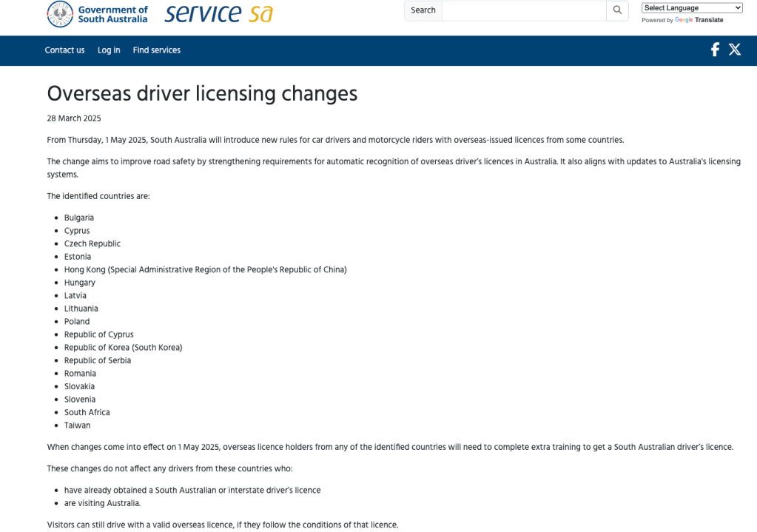The width and height of the screenshot is (757, 532).
Task: Open Find services in navigation bar
Action: (156, 50)
